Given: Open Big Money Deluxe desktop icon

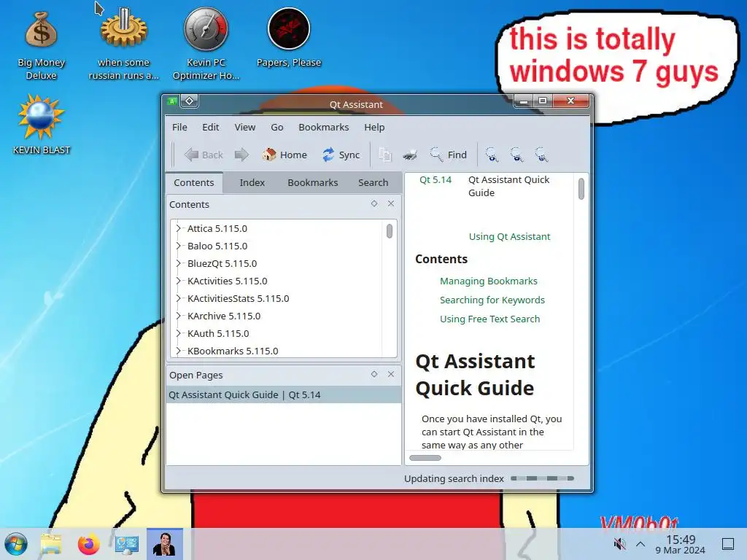Looking at the screenshot, I should [41, 45].
